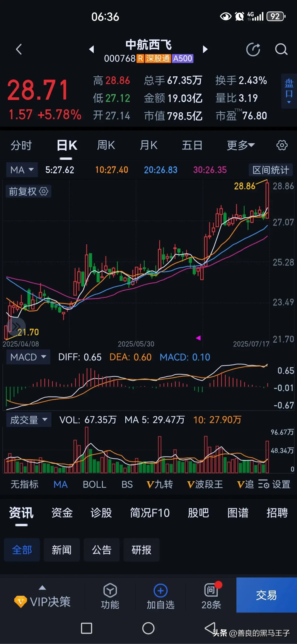
Task: Switch to 分时 chart tab
Action: click(21, 145)
